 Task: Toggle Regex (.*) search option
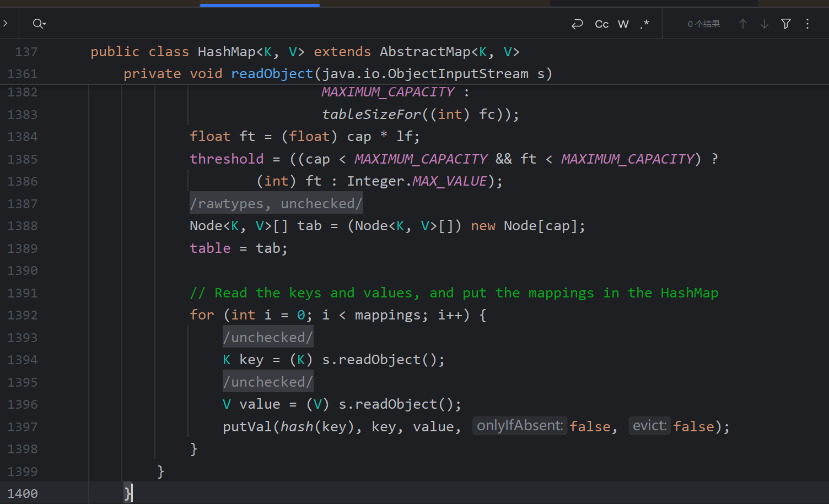click(645, 24)
